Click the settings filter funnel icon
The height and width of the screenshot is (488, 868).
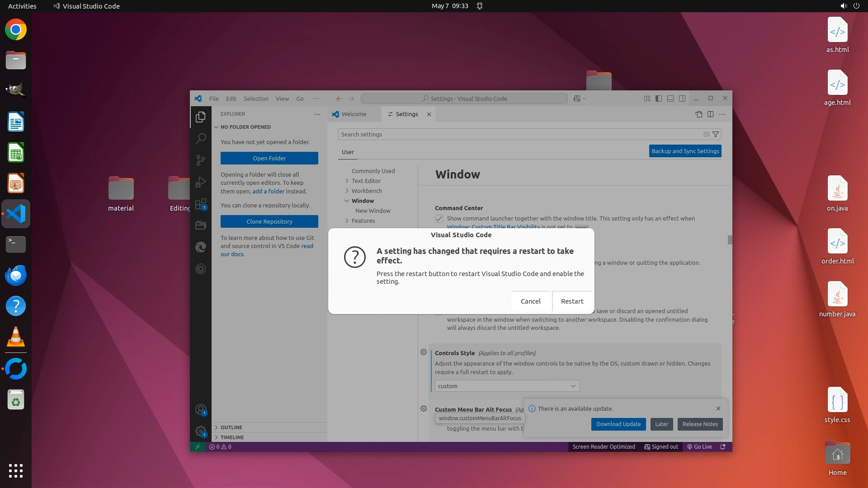pyautogui.click(x=716, y=134)
